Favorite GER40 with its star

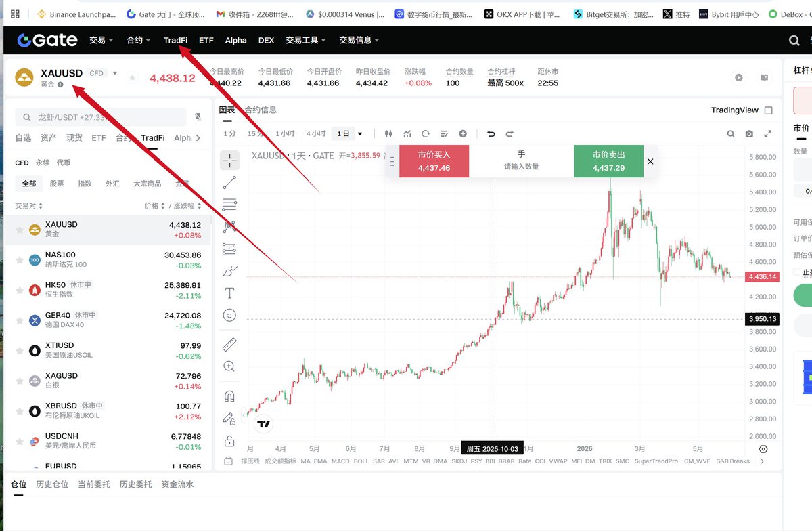20,320
